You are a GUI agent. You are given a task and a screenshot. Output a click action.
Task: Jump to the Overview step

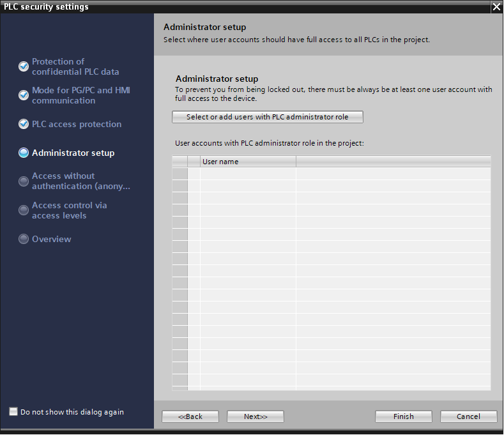52,239
